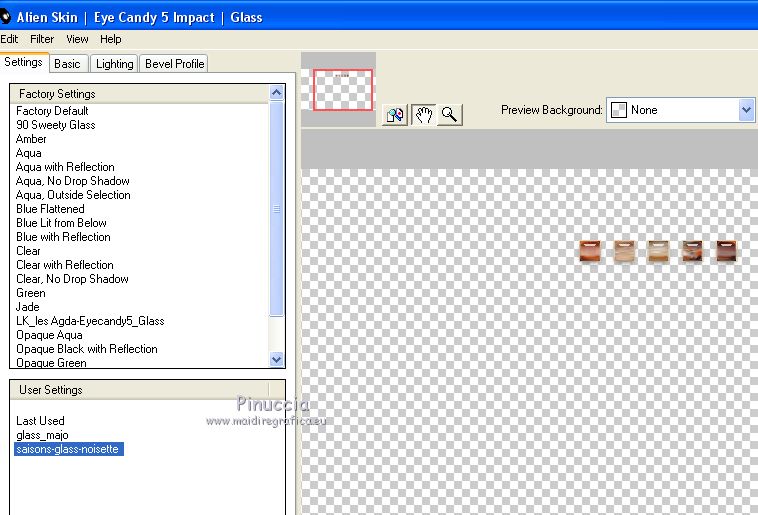Open the Help menu
The width and height of the screenshot is (758, 515).
(111, 39)
